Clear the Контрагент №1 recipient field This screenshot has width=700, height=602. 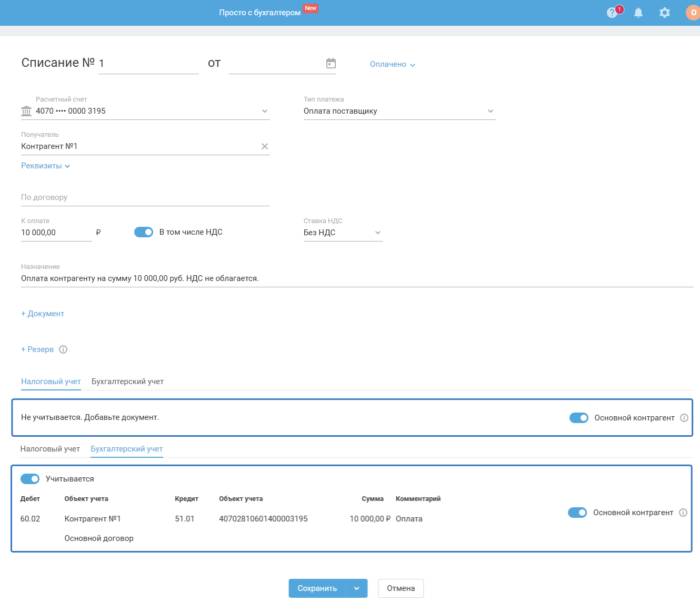[265, 146]
